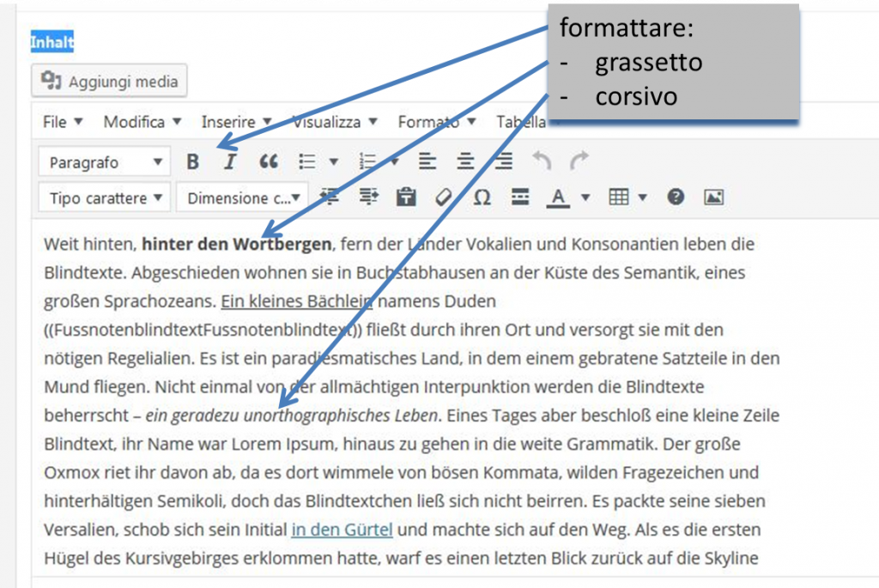Click the Aggiungi media button
Screen dimensions: 879x588
point(110,82)
